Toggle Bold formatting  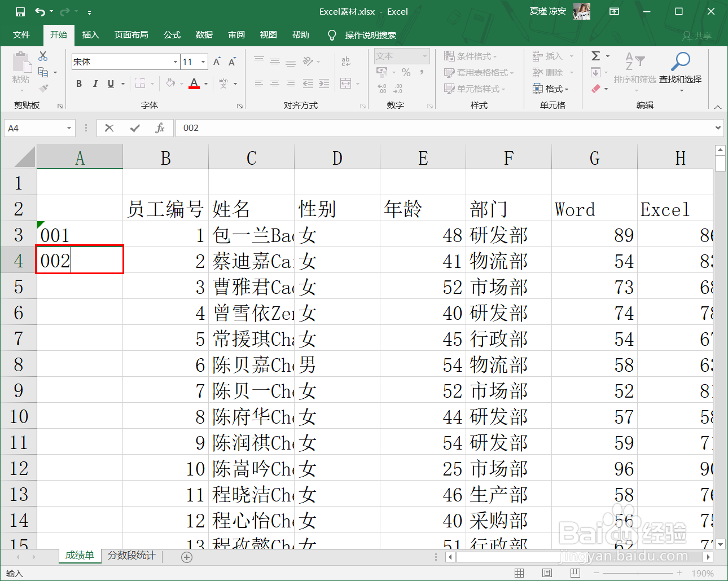point(78,83)
